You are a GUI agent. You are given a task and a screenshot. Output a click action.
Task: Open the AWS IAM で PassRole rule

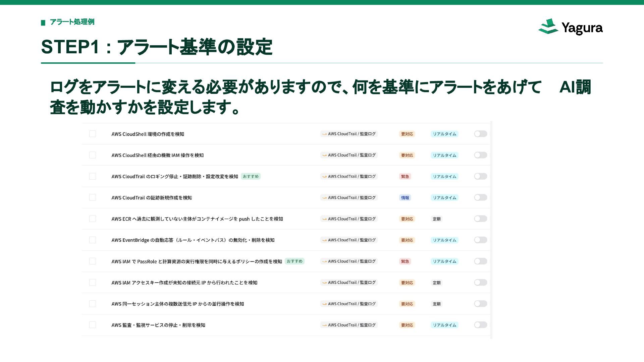click(x=197, y=261)
